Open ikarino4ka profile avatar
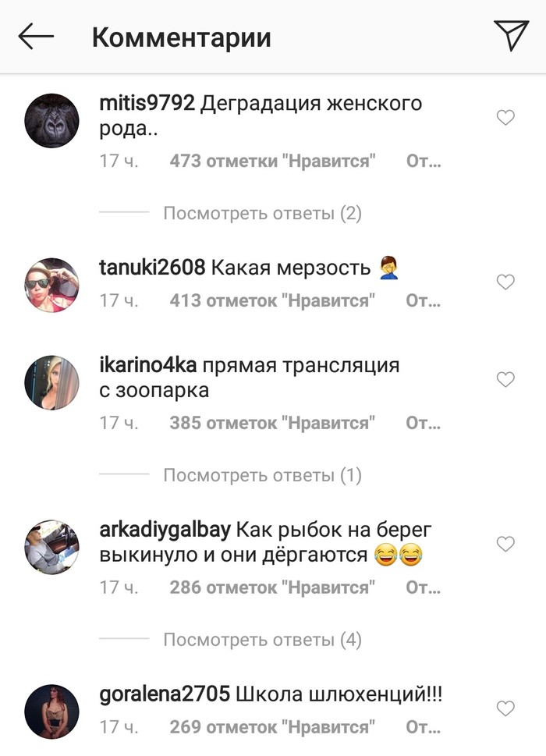 click(x=51, y=383)
